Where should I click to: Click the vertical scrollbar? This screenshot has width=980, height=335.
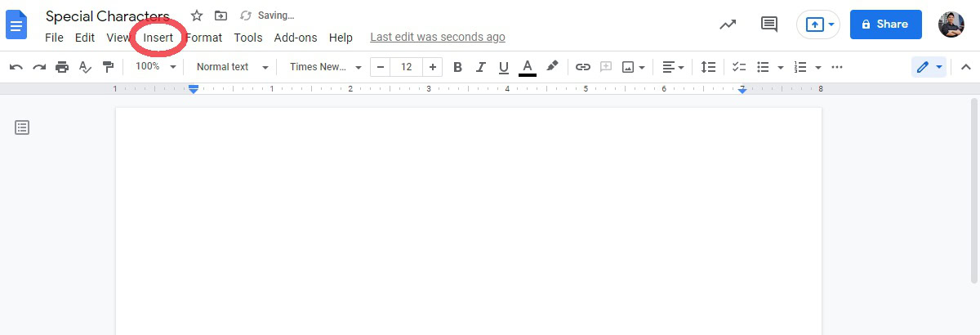coord(974,190)
